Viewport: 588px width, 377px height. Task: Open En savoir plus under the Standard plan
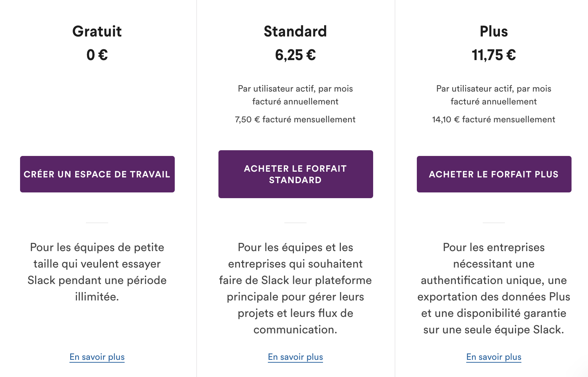pos(295,357)
